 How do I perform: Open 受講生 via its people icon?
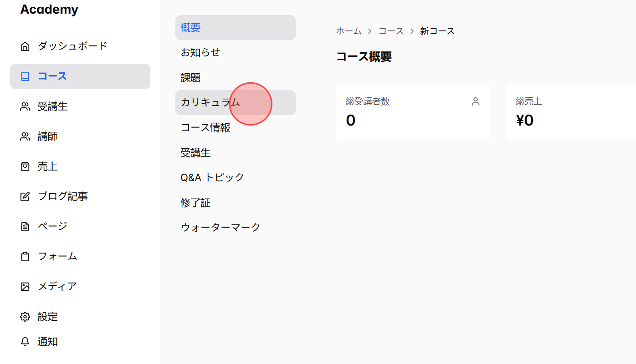tap(25, 106)
